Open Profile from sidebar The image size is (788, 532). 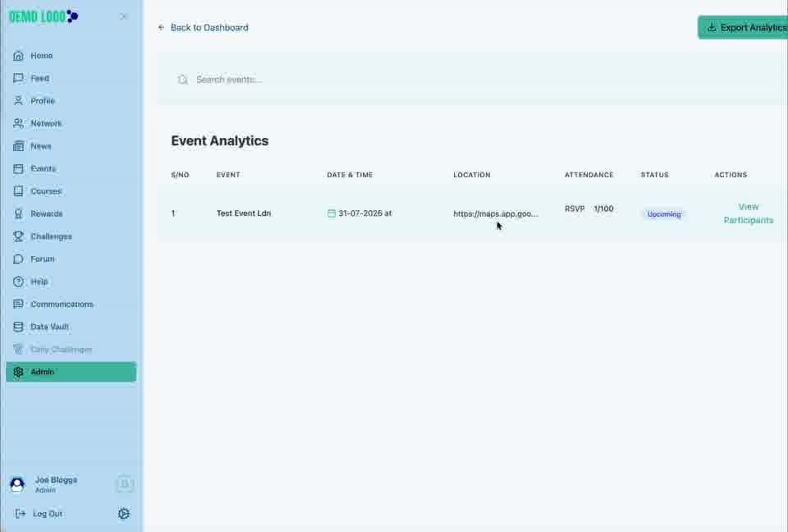tap(71, 101)
